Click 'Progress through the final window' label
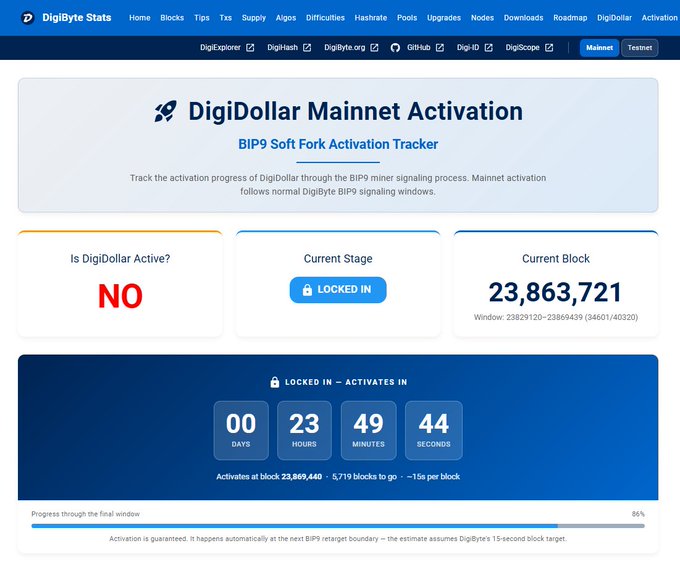The image size is (680, 567). click(x=85, y=514)
